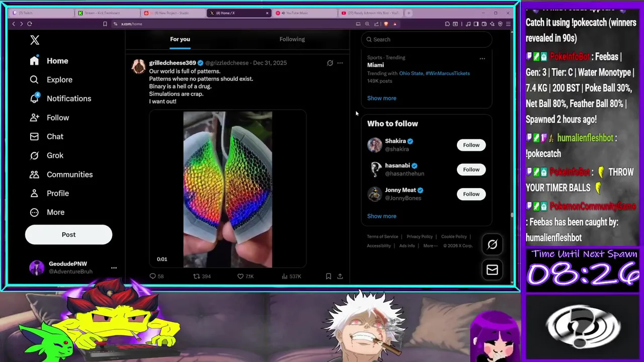Screen dimensions: 644x362
Task: Open the browser extensions puzzle icon
Action: click(447, 24)
